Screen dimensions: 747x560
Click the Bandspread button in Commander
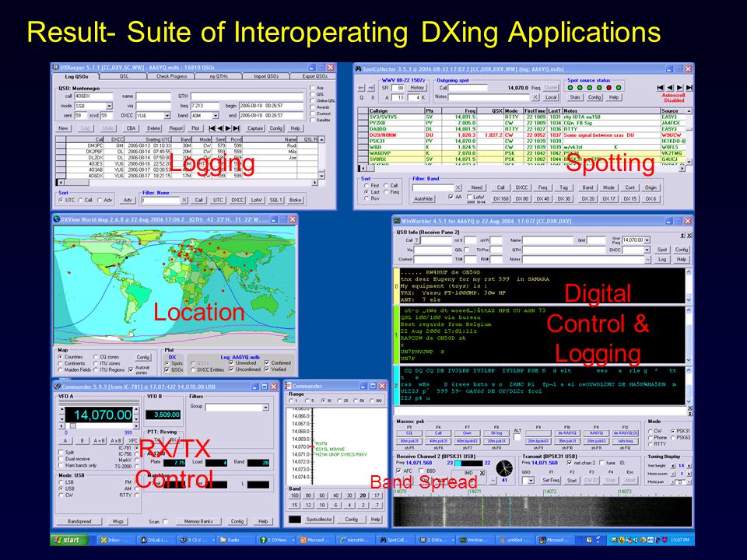(79, 521)
